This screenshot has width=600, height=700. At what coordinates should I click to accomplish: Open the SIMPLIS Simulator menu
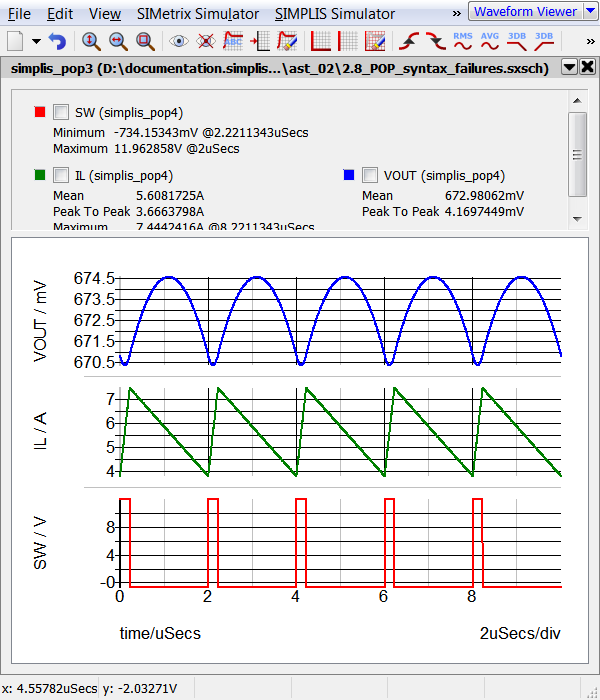[x=334, y=14]
